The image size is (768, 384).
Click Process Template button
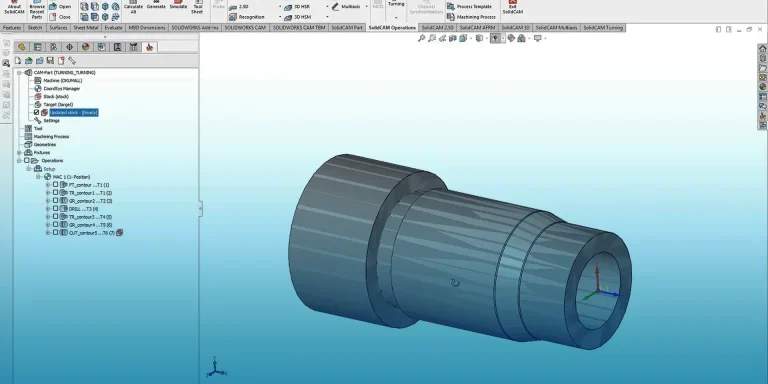pos(469,7)
